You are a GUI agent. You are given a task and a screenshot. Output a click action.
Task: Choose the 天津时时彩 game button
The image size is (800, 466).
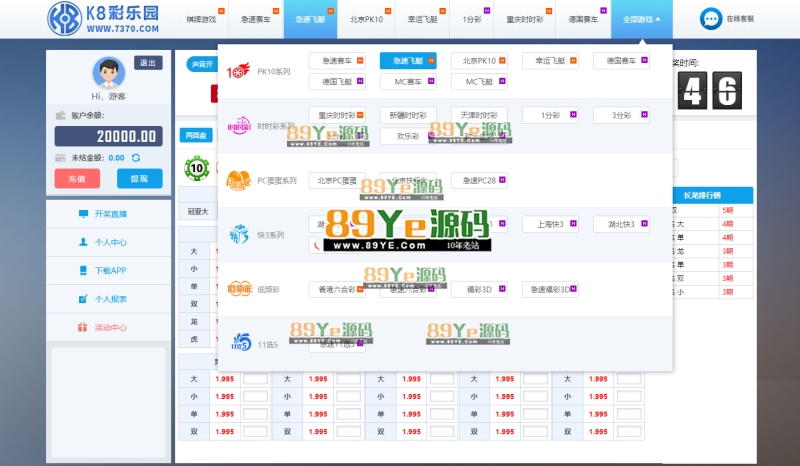479,115
